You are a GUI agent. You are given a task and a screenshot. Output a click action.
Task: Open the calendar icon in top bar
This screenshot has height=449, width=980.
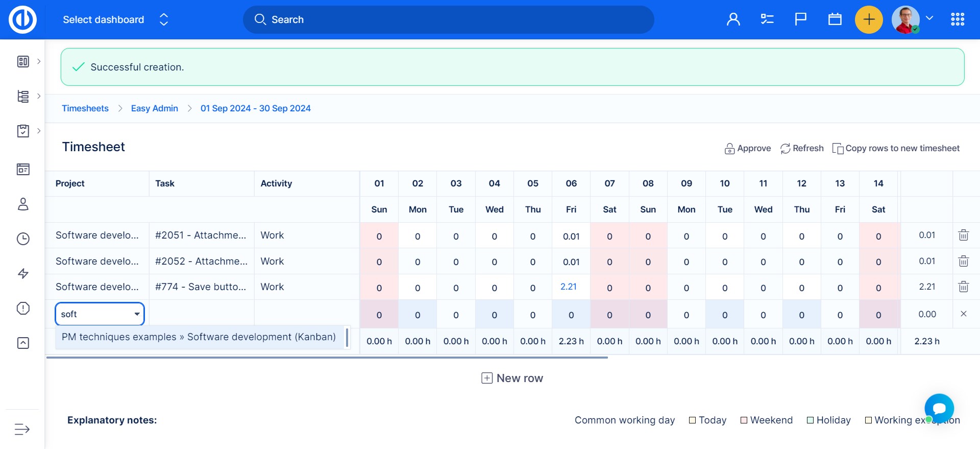click(x=835, y=19)
